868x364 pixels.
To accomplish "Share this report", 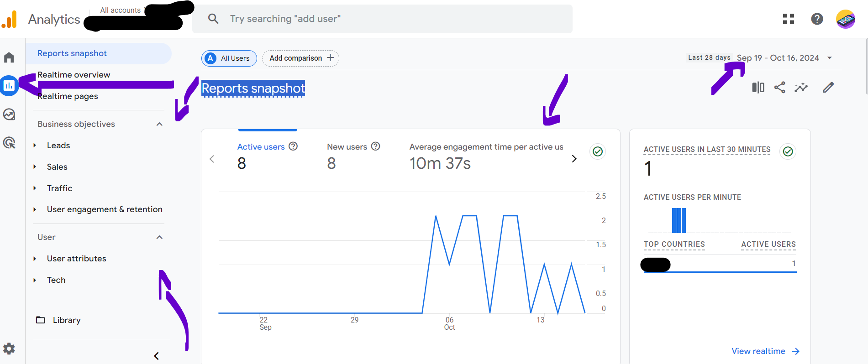I will [779, 87].
